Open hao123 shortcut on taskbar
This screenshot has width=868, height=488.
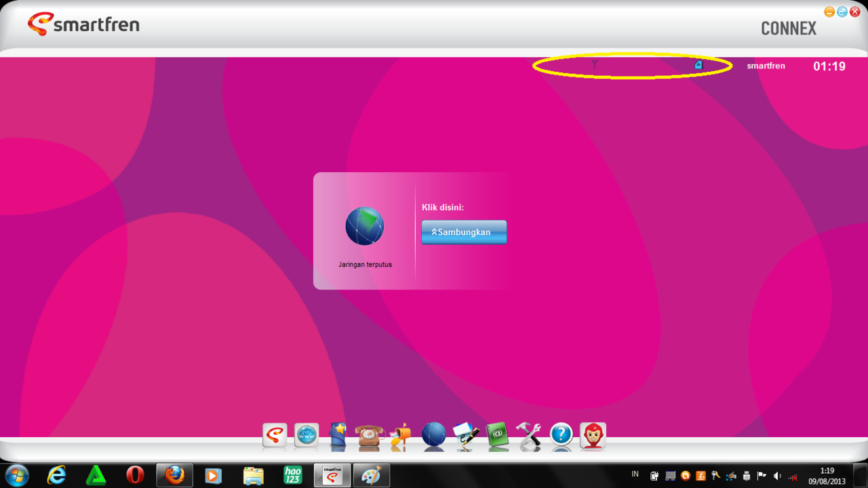pyautogui.click(x=292, y=475)
